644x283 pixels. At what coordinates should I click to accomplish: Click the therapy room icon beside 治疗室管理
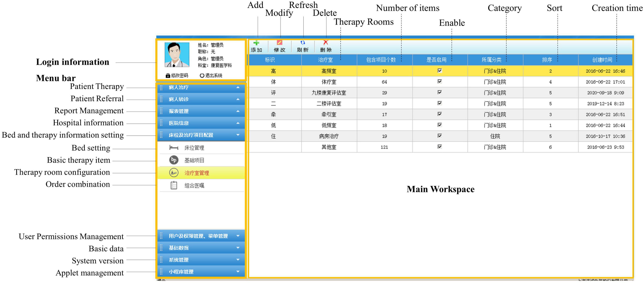point(174,172)
